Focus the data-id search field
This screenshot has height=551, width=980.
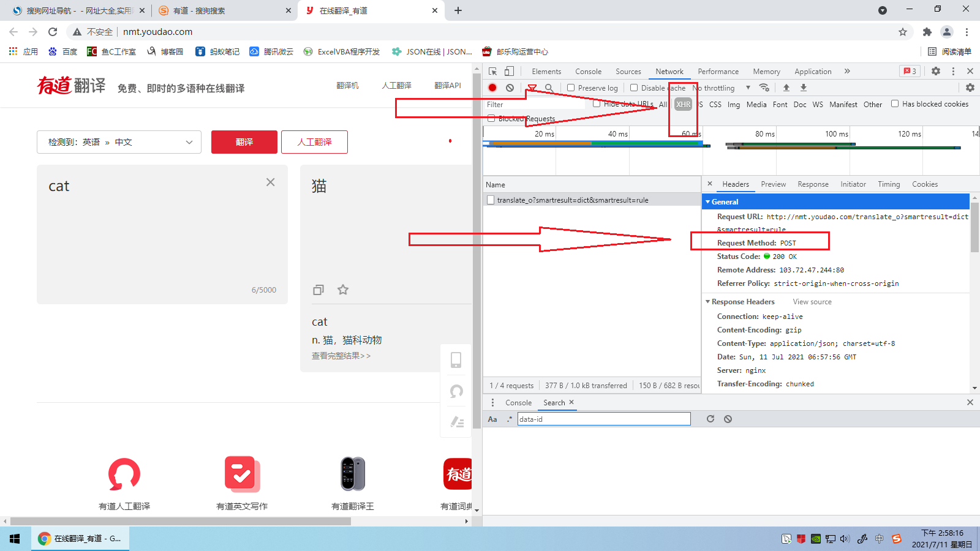(x=604, y=419)
